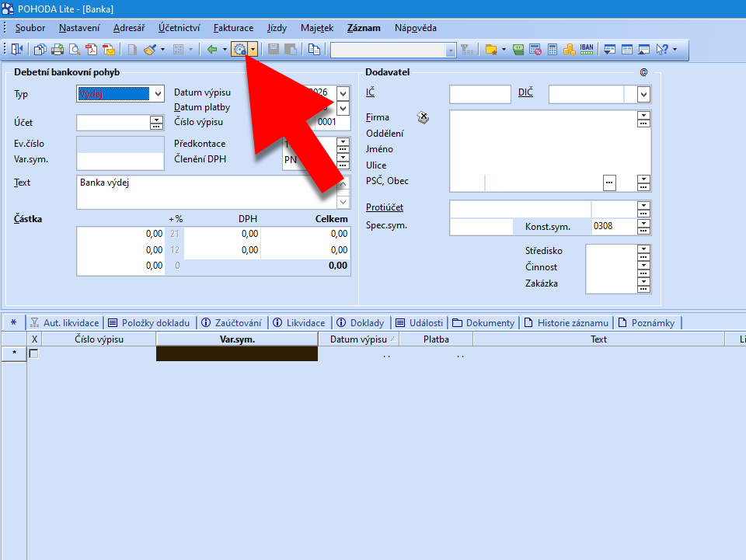The height and width of the screenshot is (560, 746).
Task: Expand the Typ dropdown showing Výdej
Action: pos(159,94)
